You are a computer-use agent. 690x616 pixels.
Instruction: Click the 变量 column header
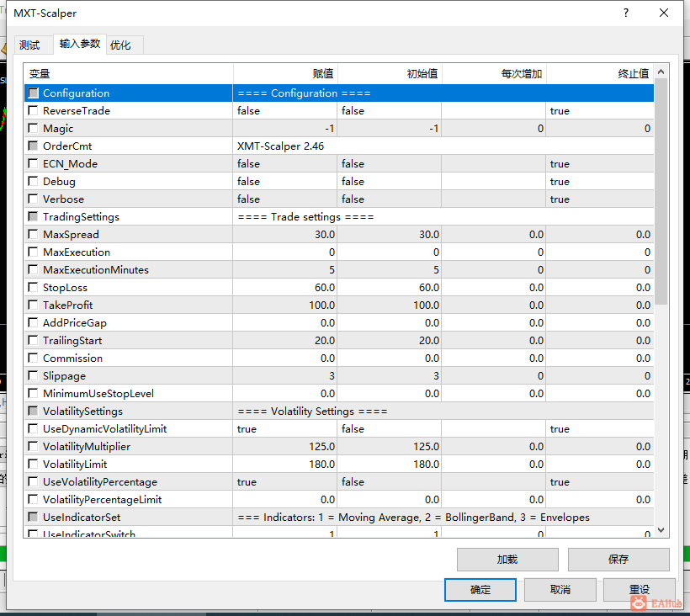click(129, 73)
